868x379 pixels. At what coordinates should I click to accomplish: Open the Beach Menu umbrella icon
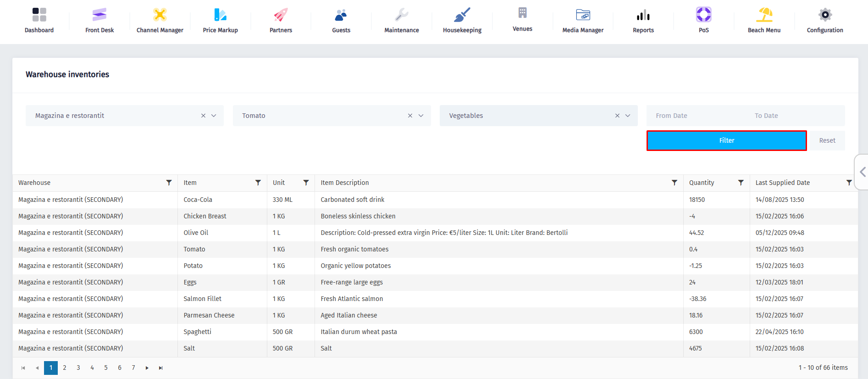click(x=764, y=15)
